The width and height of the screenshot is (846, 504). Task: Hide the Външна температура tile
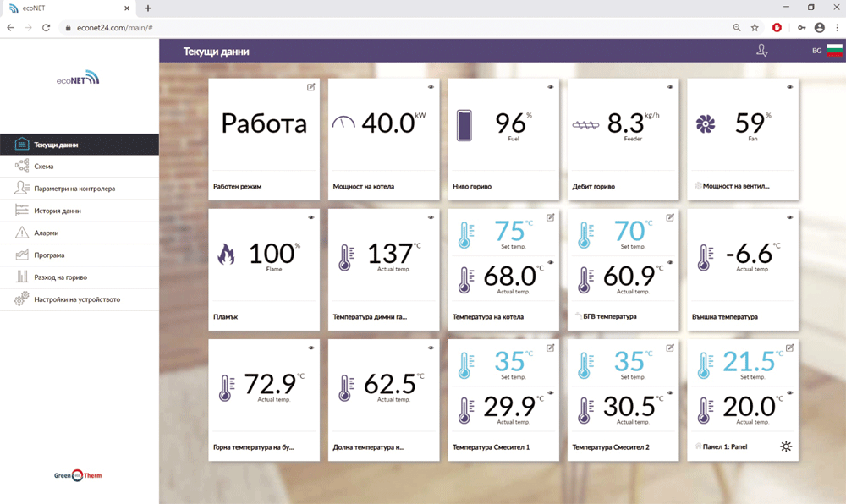(791, 216)
